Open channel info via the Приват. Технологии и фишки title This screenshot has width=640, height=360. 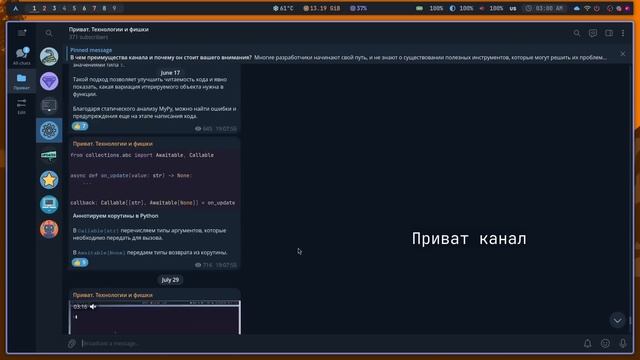[x=109, y=29]
